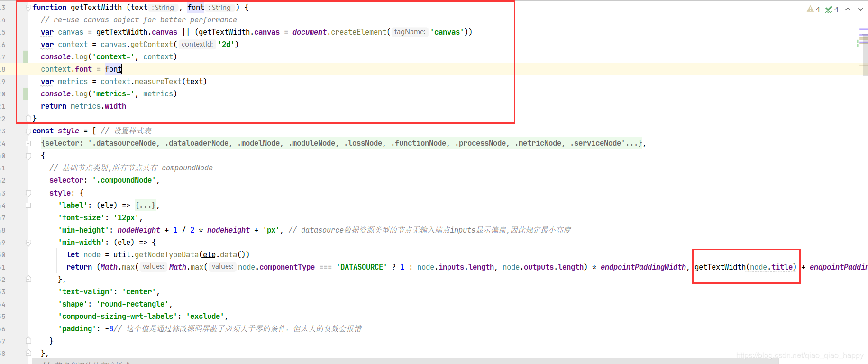Click the getTextWidth(node.title) call
The image size is (868, 364).
tap(746, 267)
